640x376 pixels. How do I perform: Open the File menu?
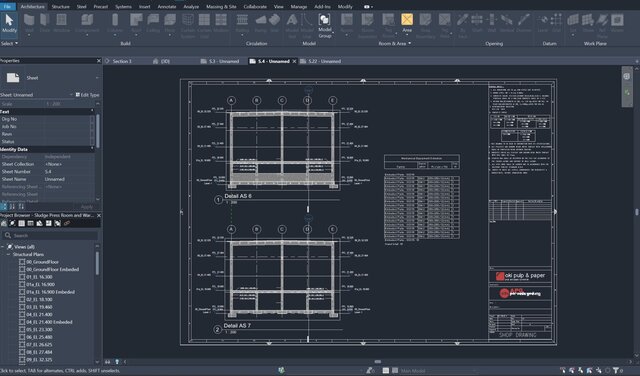point(7,7)
